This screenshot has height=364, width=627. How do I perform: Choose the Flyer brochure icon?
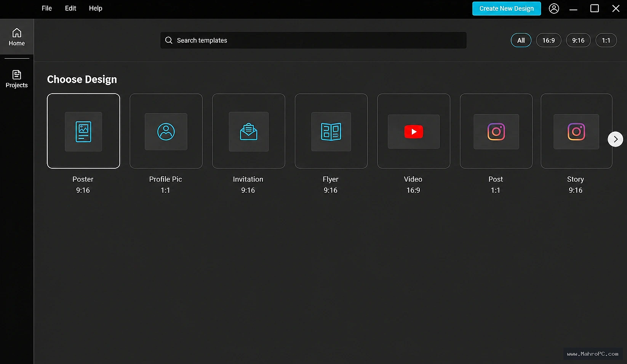click(x=331, y=131)
